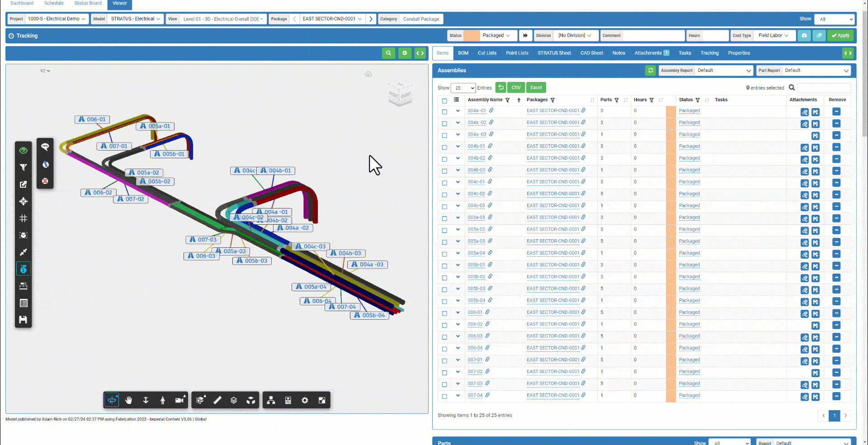This screenshot has width=868, height=445.
Task: Open the Status Board page
Action: [x=88, y=3]
